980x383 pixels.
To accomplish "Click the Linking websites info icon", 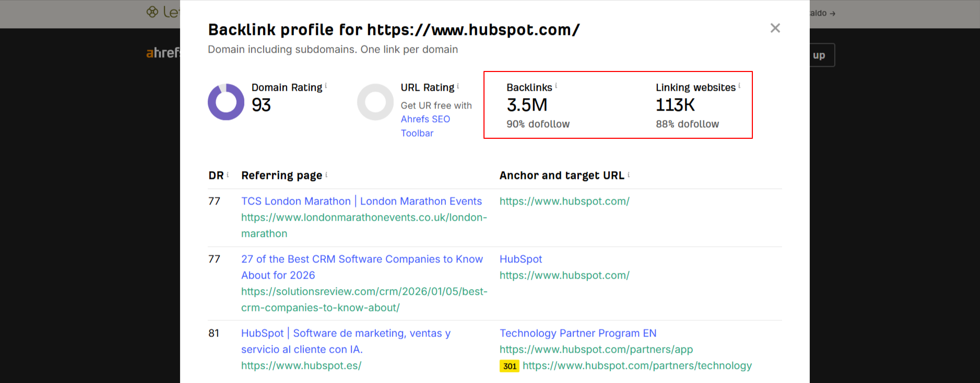I will [x=739, y=86].
